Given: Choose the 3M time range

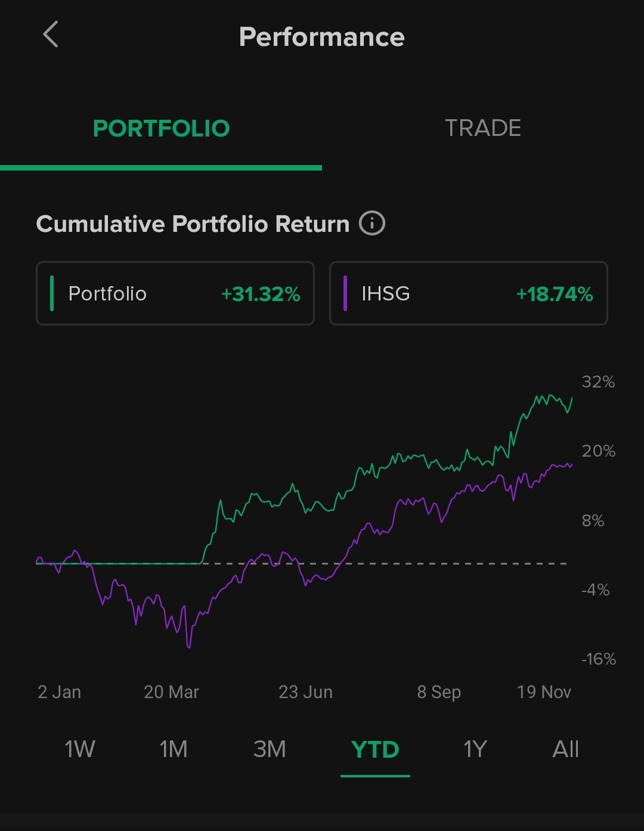Looking at the screenshot, I should click(x=270, y=749).
